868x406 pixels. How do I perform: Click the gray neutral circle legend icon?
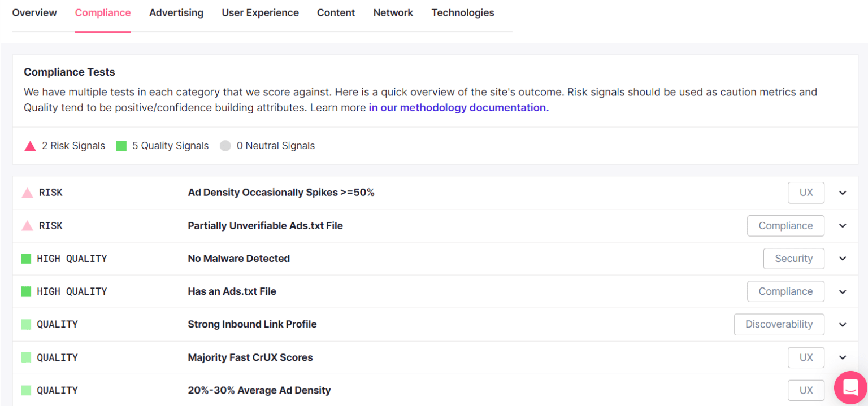(x=225, y=146)
